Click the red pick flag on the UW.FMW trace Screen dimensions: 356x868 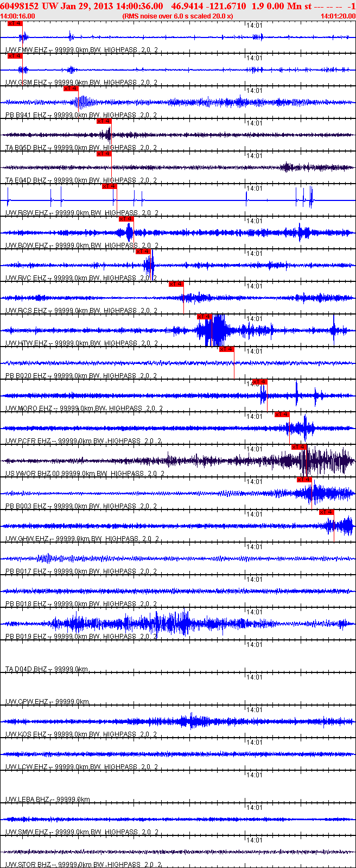click(15, 23)
